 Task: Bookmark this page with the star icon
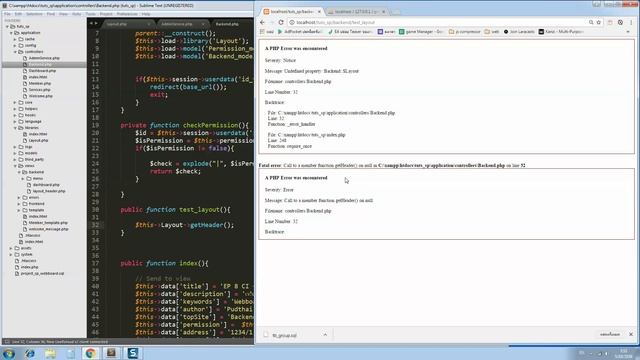pyautogui.click(x=599, y=22)
